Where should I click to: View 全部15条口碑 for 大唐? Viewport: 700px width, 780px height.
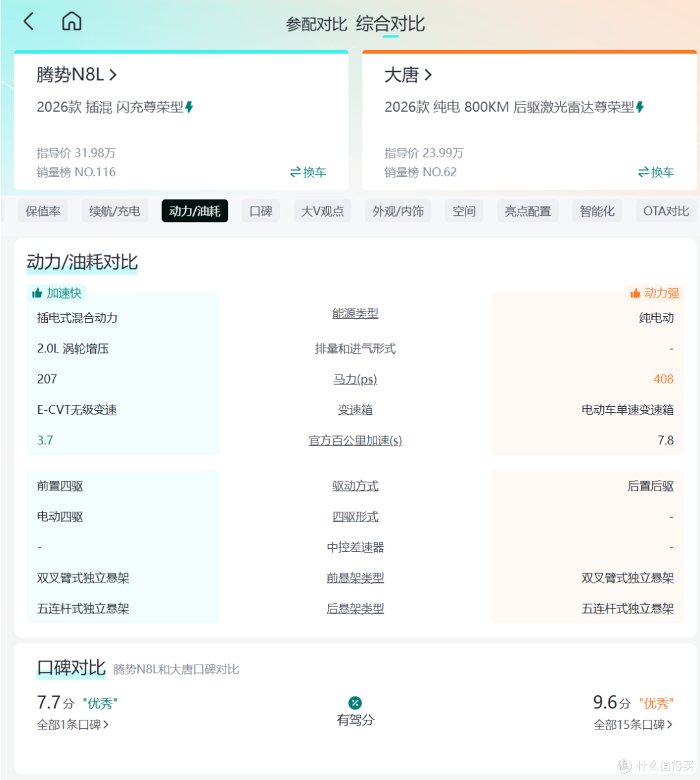pyautogui.click(x=633, y=724)
